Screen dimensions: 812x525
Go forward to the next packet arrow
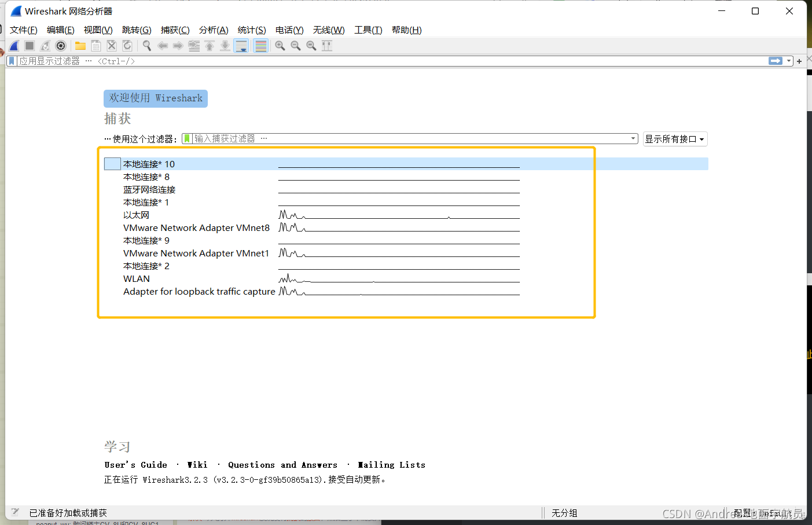tap(178, 46)
